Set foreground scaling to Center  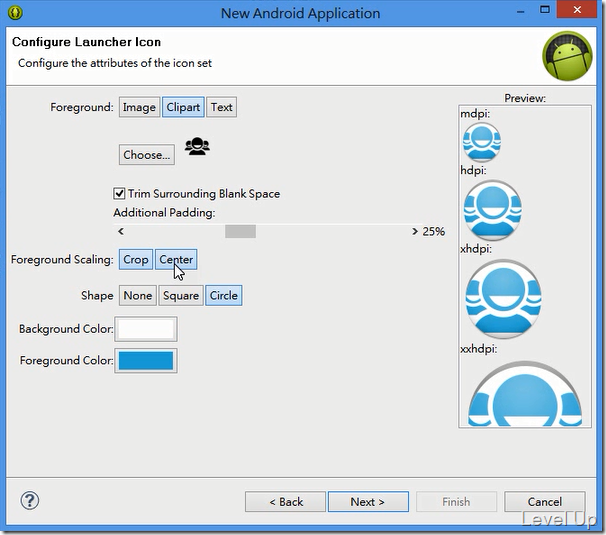click(176, 259)
